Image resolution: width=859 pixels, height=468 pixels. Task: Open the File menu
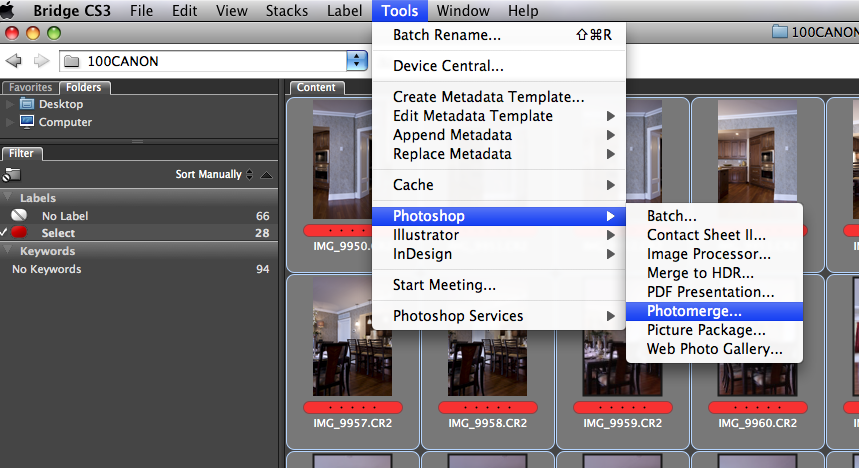point(141,10)
